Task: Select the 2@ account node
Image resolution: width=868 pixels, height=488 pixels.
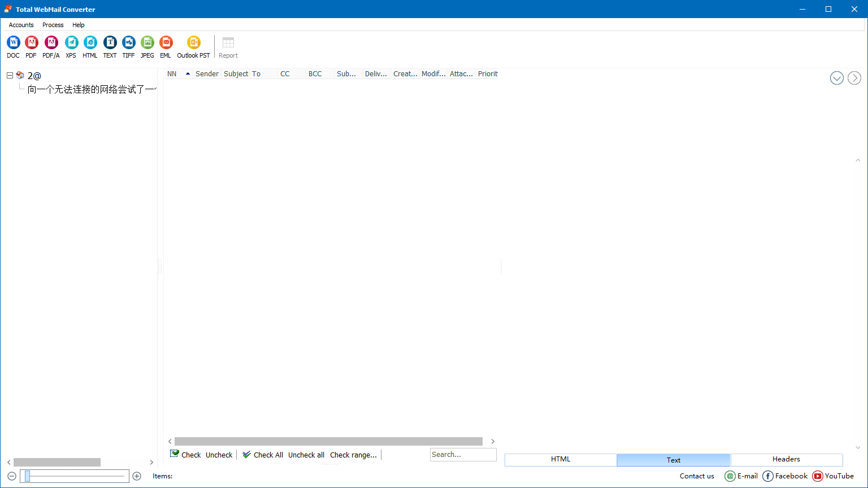Action: pos(34,76)
